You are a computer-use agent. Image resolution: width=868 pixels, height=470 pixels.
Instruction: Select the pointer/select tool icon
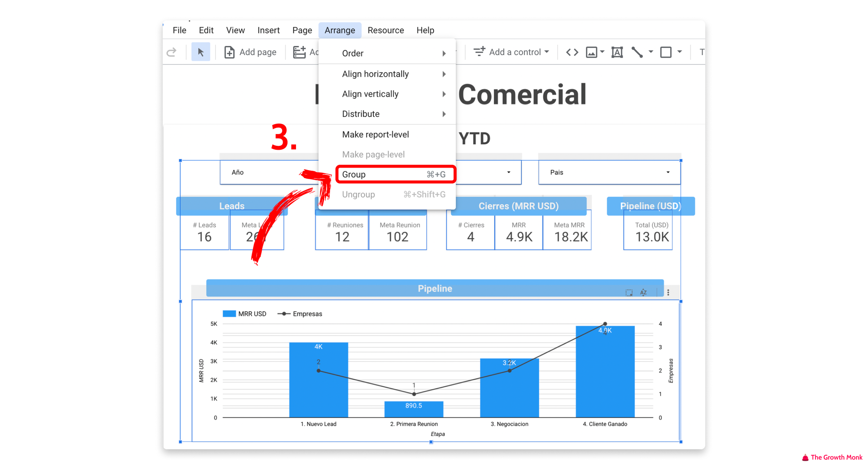click(201, 53)
